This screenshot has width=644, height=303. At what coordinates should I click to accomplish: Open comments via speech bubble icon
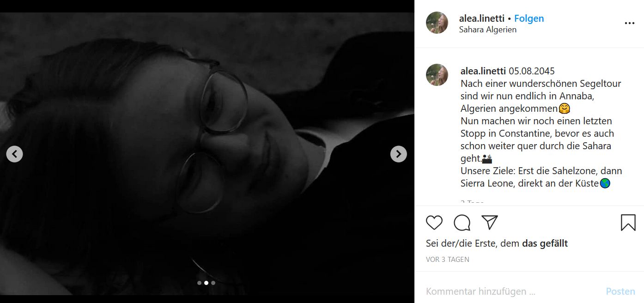pyautogui.click(x=462, y=223)
